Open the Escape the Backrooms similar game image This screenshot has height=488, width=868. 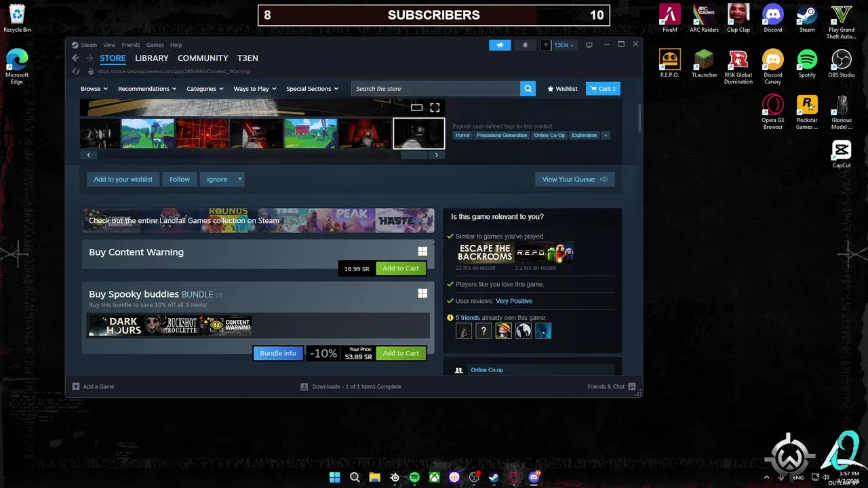(x=485, y=253)
